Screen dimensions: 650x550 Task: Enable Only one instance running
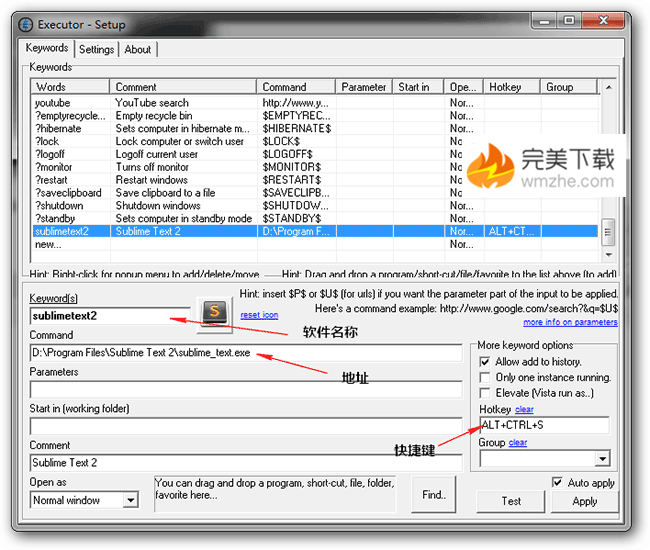coord(485,378)
